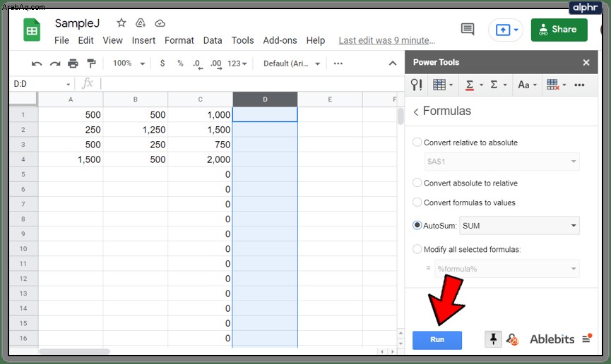
Task: Open the 123 number format dropdown
Action: (x=237, y=63)
